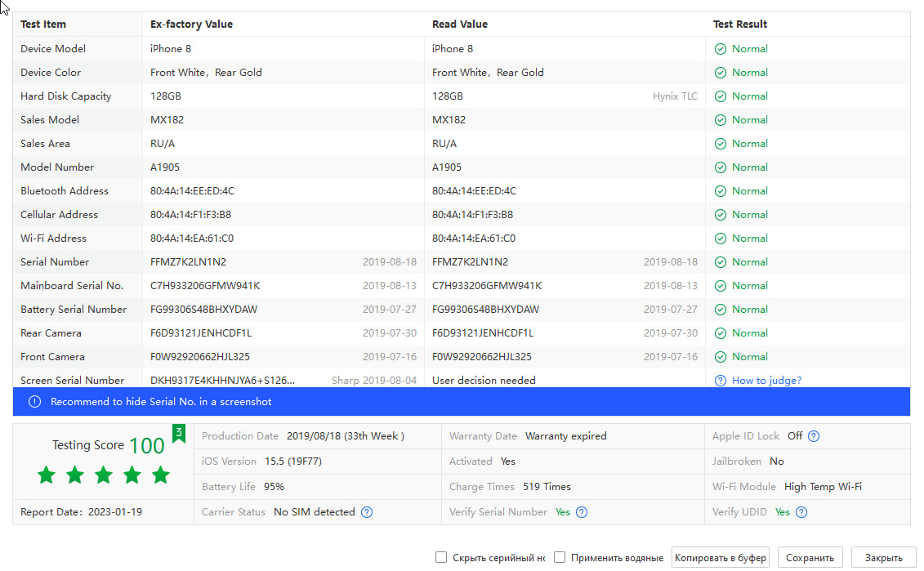The height and width of the screenshot is (571, 924).
Task: Select screen serial DKH9317E4KHHNJYA6+S126...
Action: tap(222, 381)
